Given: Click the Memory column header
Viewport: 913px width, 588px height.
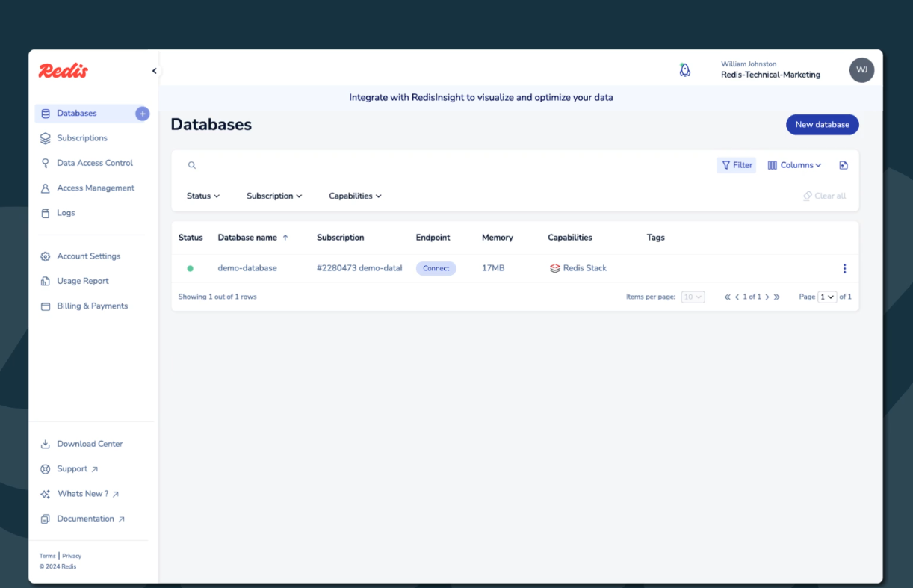Looking at the screenshot, I should pos(498,238).
